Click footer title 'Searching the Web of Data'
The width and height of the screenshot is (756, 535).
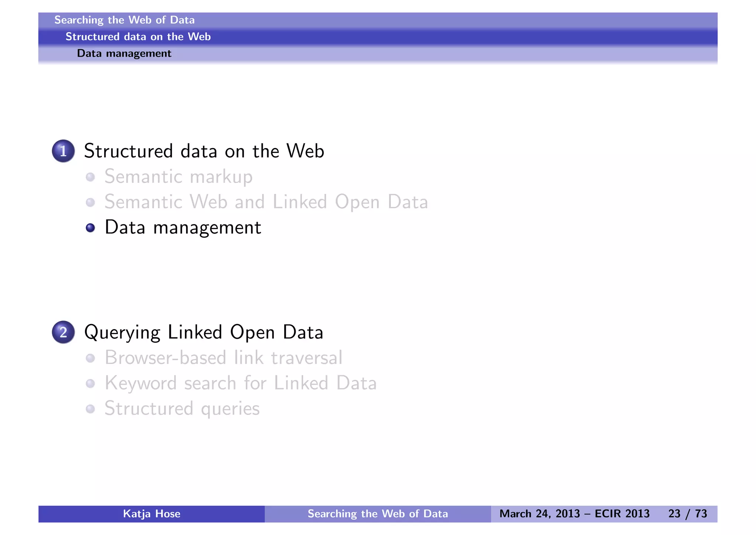(378, 514)
